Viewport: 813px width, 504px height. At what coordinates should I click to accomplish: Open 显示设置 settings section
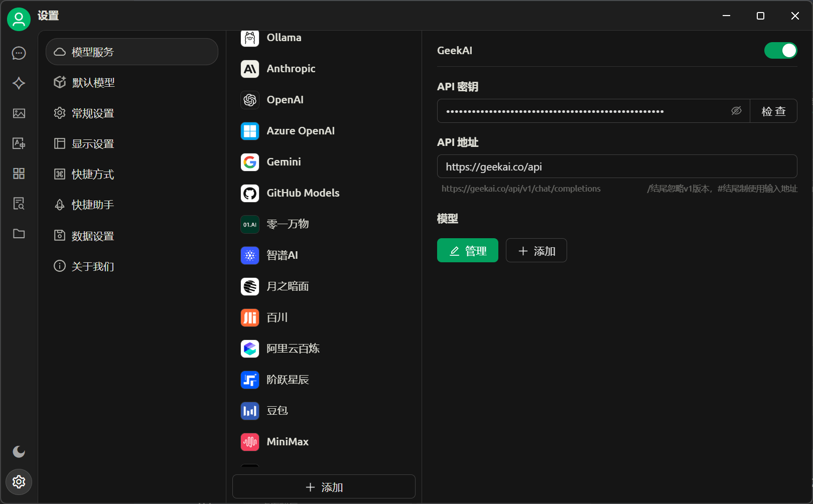click(132, 143)
